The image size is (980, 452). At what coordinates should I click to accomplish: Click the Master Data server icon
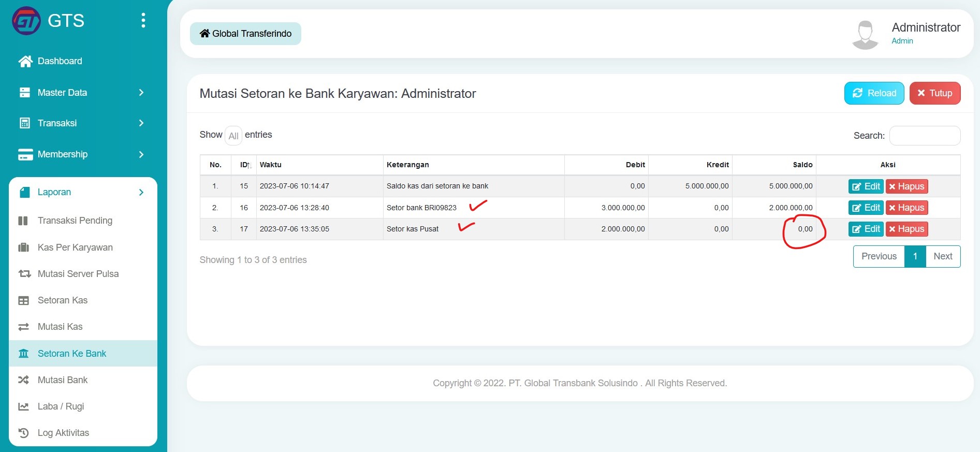point(25,93)
